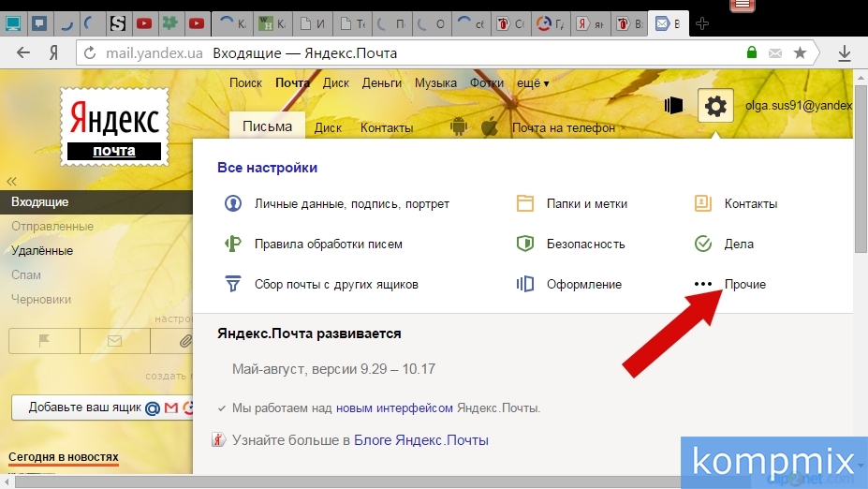Click the Android app icon

click(x=459, y=127)
